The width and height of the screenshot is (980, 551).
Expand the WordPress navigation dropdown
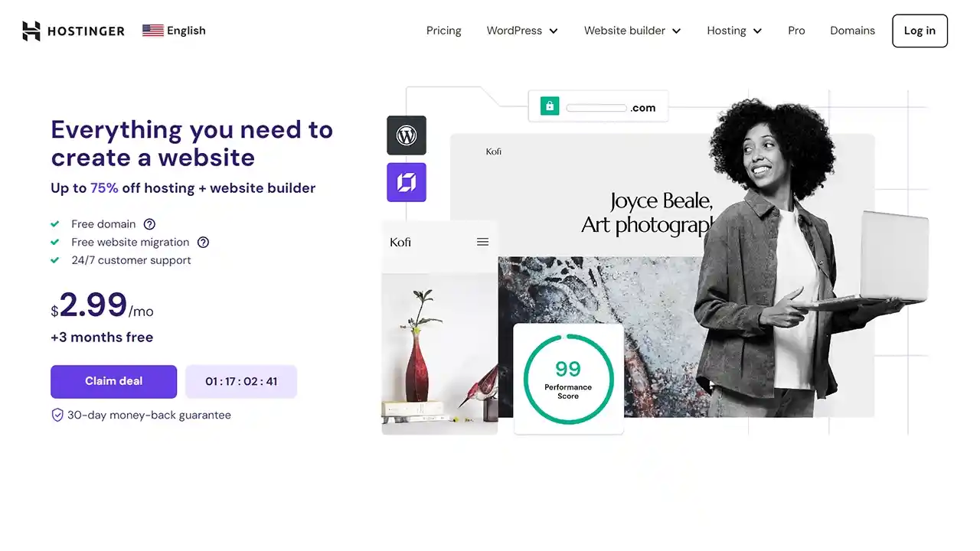(522, 31)
